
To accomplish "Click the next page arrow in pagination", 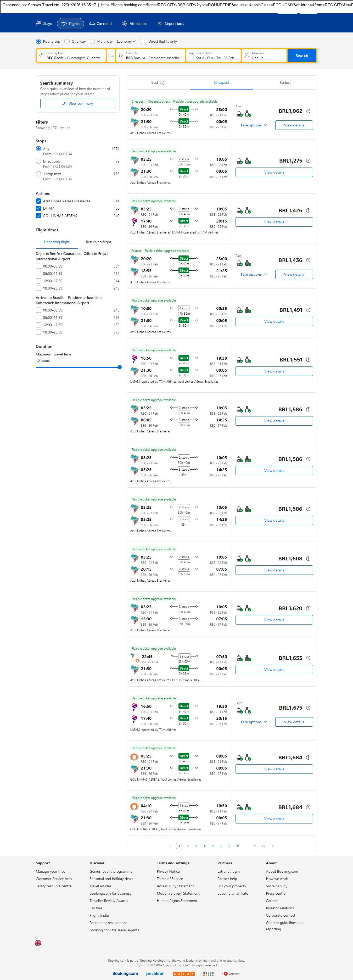I will 273,846.
